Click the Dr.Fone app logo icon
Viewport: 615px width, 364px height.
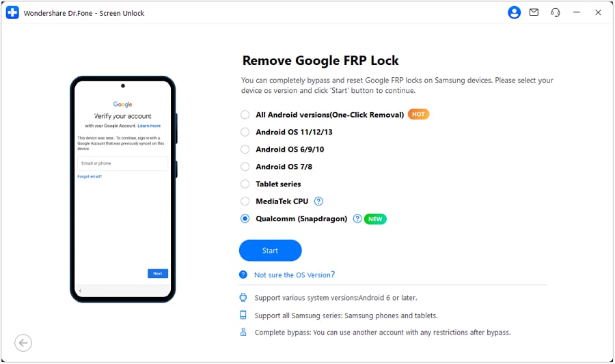coord(12,13)
